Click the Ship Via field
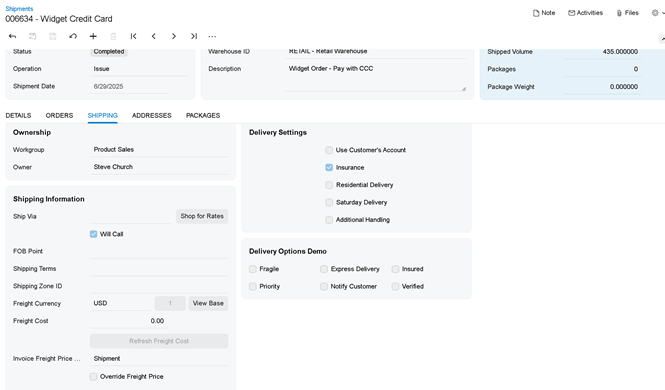This screenshot has width=665, height=390. [130, 216]
